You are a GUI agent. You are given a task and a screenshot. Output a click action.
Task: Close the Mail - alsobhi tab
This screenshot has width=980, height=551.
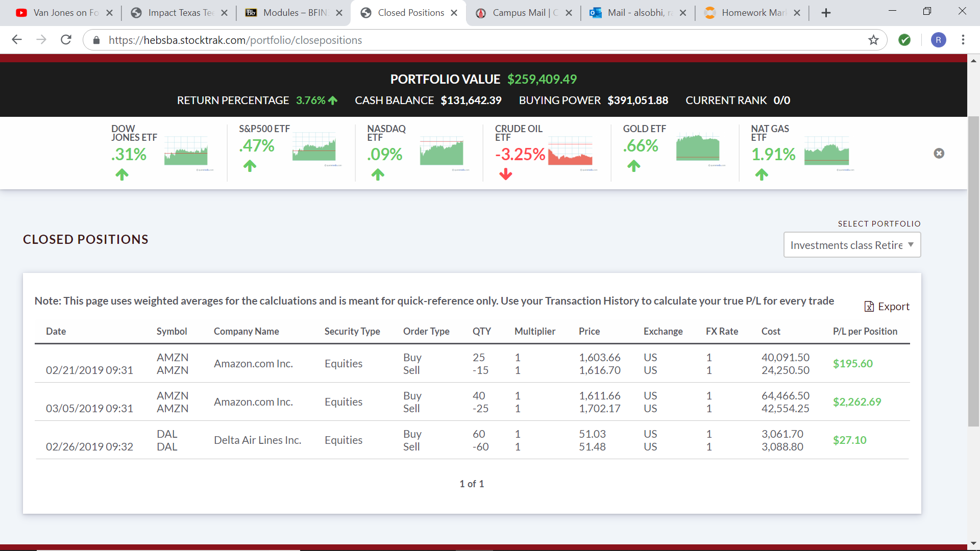tap(683, 13)
